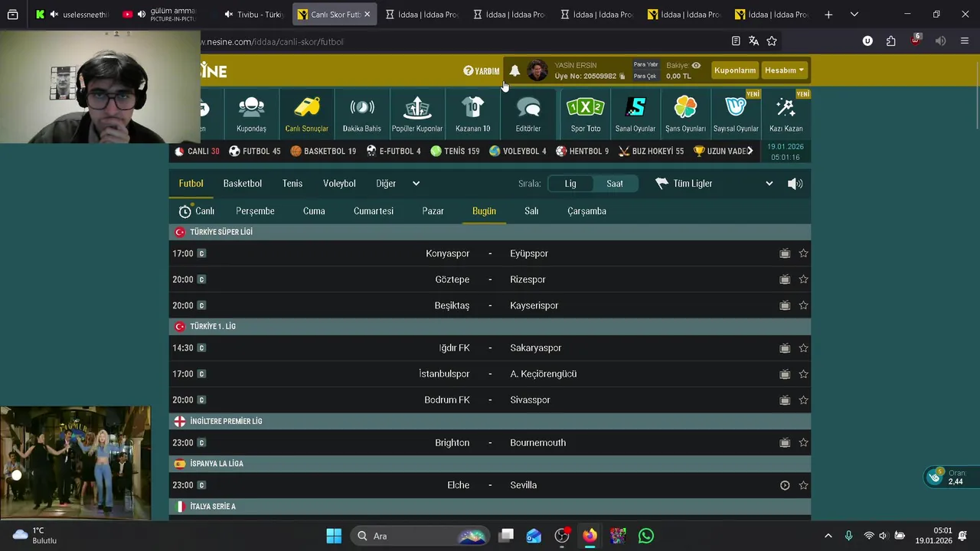This screenshot has height=551, width=980.
Task: Open TENİS 159 category link
Action: pos(455,152)
